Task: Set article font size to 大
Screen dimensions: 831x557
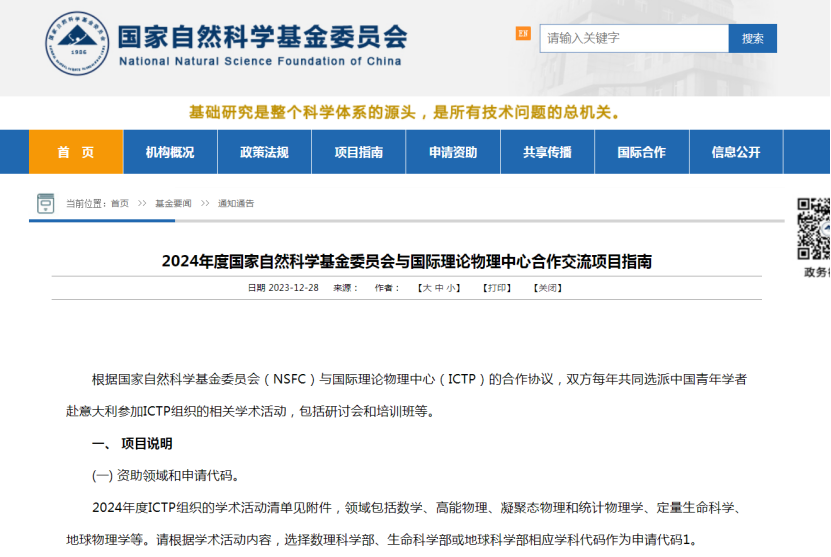Action: click(426, 288)
